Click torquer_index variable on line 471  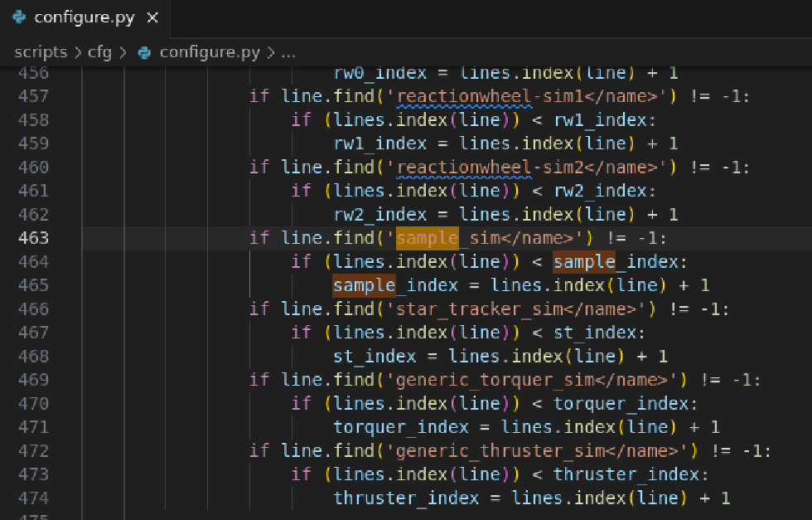(400, 427)
